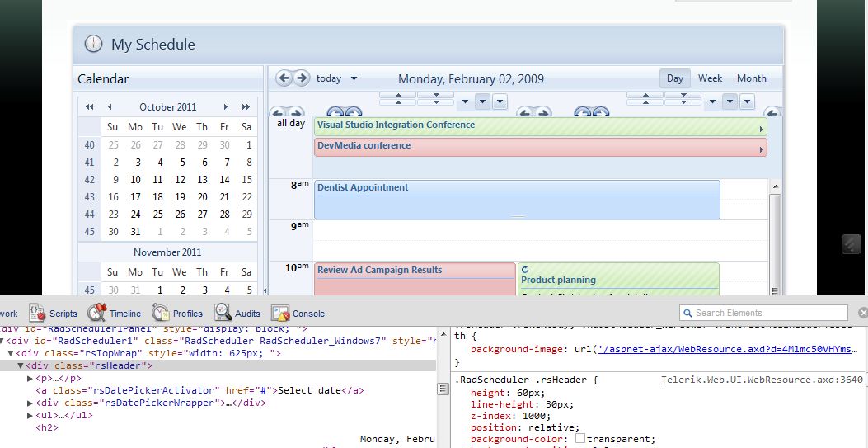Click the z-index: 1000 CSS property

click(x=511, y=416)
